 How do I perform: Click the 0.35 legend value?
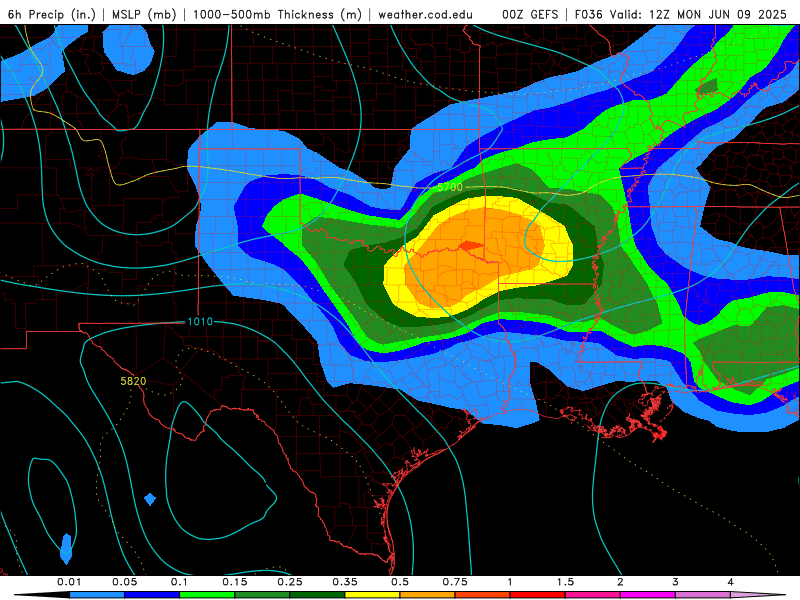[345, 582]
